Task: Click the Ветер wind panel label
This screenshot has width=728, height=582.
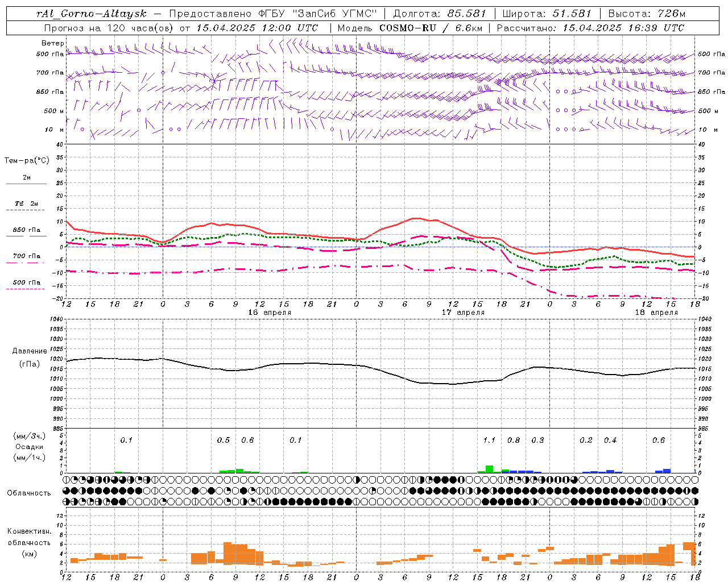Action: coord(52,43)
